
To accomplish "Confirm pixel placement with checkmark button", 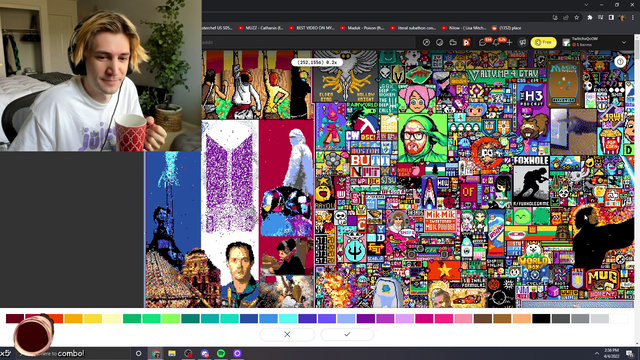I will [x=347, y=334].
